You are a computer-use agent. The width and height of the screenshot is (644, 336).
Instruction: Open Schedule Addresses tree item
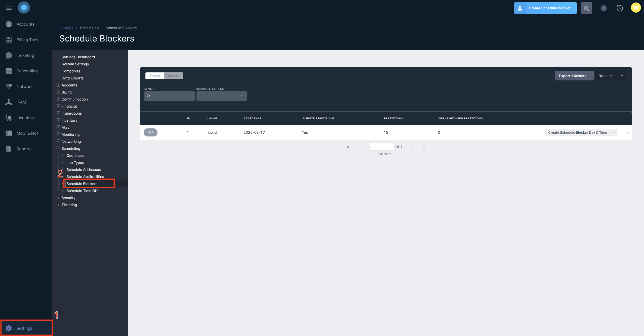84,170
